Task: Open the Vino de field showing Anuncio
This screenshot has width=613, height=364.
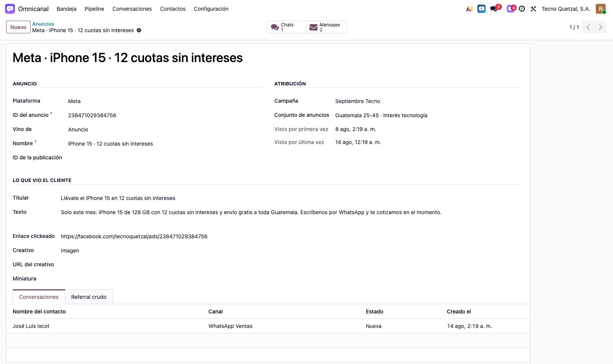Action: pyautogui.click(x=165, y=130)
